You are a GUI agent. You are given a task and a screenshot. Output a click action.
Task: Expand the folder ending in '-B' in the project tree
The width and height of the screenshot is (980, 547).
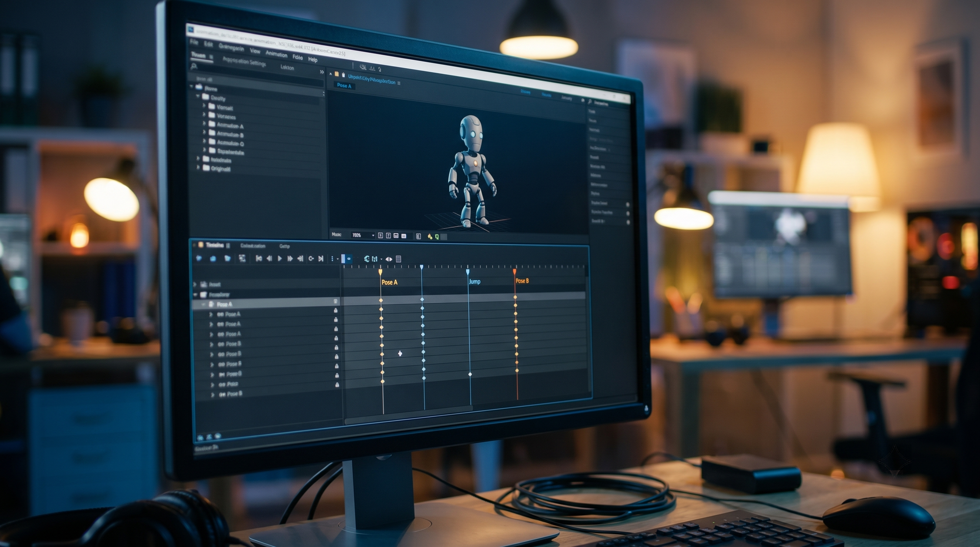click(204, 132)
